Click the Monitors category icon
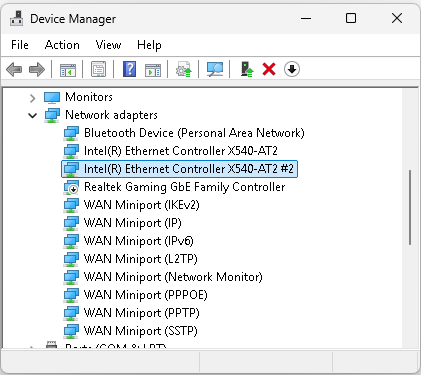421x375 pixels. pyautogui.click(x=52, y=97)
